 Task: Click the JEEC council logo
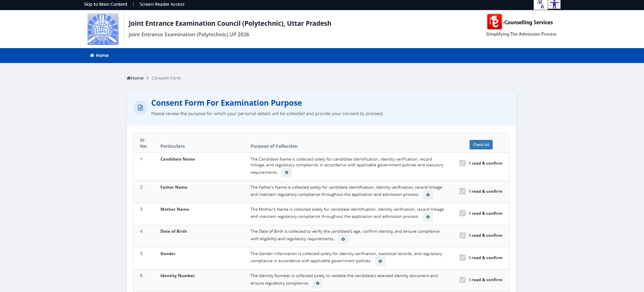tap(103, 29)
